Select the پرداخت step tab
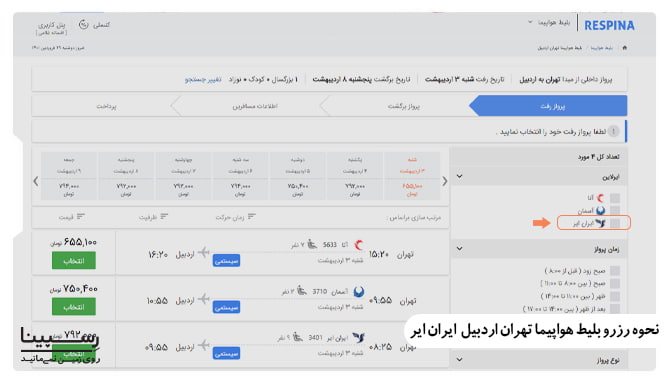The height and width of the screenshot is (385, 670). [106, 106]
